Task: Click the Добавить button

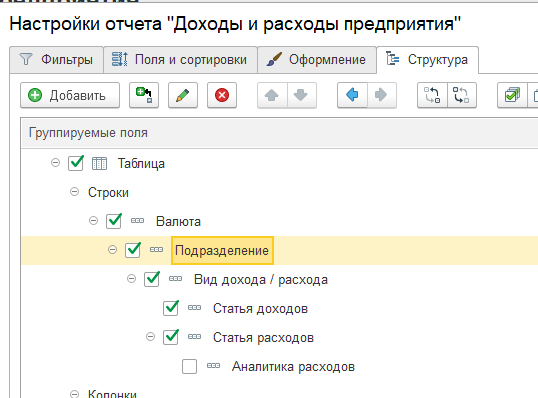Action: 70,95
